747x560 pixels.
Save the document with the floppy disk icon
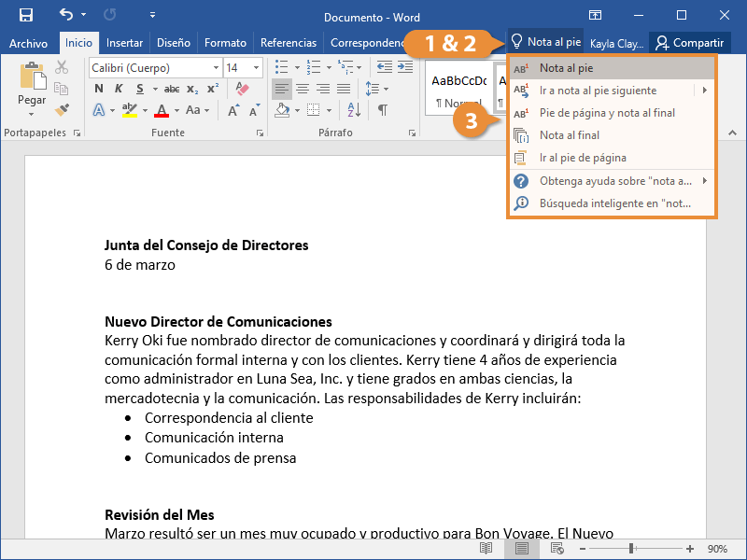(26, 15)
